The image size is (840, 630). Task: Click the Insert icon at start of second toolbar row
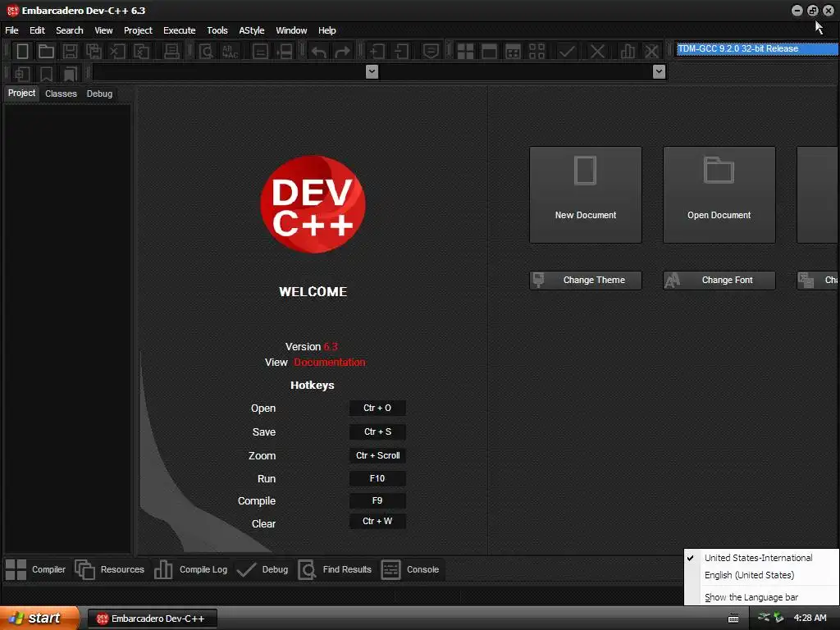click(x=22, y=73)
